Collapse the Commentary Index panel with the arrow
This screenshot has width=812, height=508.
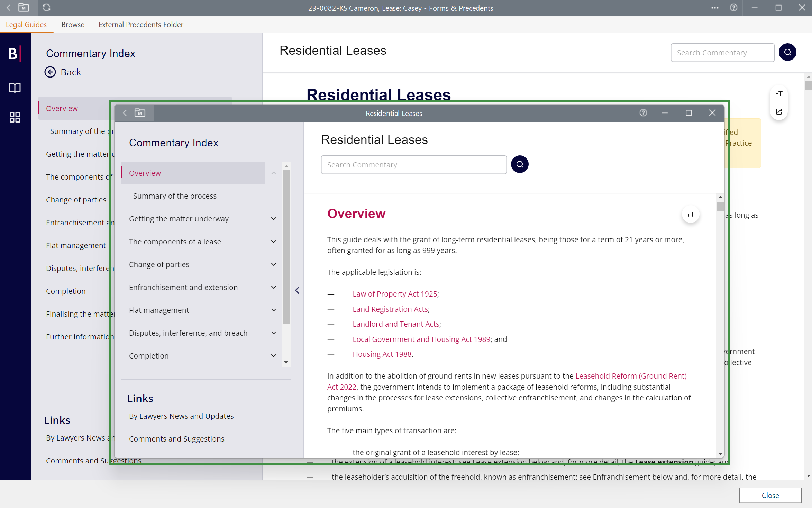click(x=297, y=290)
